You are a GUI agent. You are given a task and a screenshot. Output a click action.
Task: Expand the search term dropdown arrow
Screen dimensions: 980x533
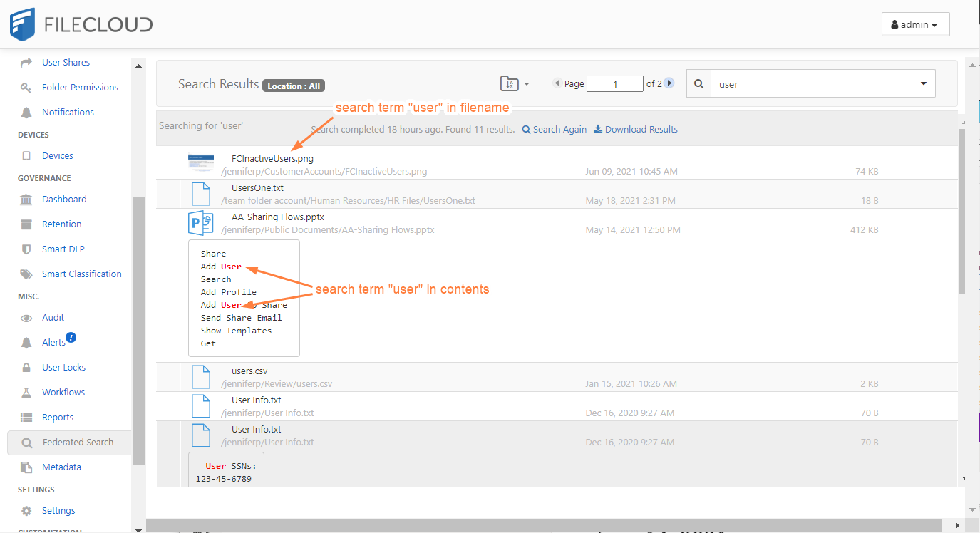924,84
